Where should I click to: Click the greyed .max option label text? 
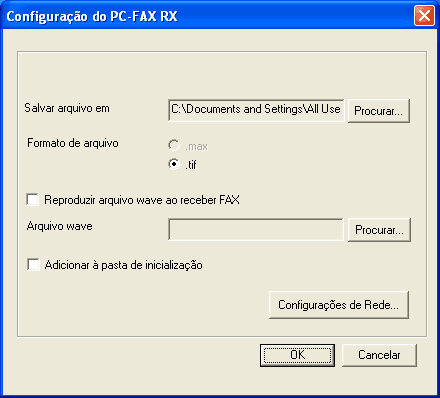[197, 146]
